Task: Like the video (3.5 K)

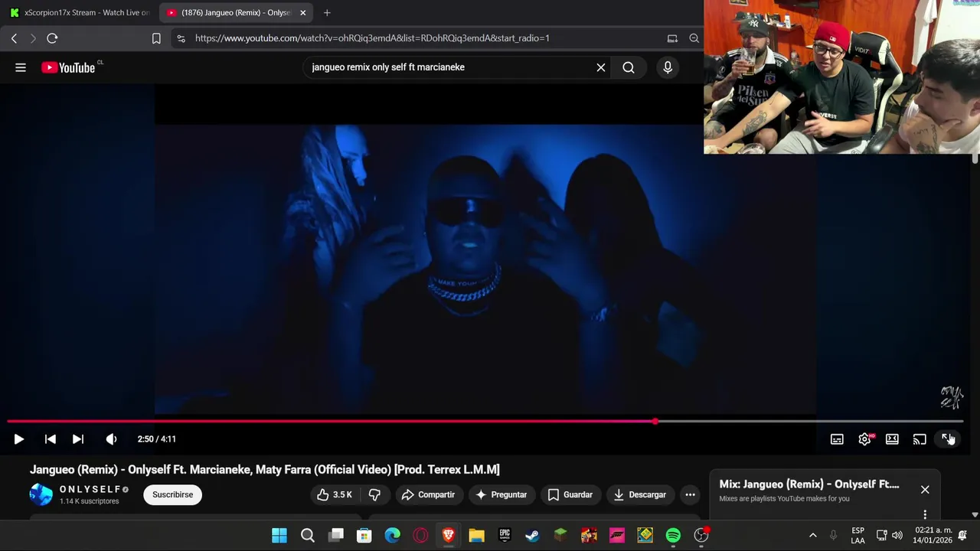Action: [x=335, y=494]
